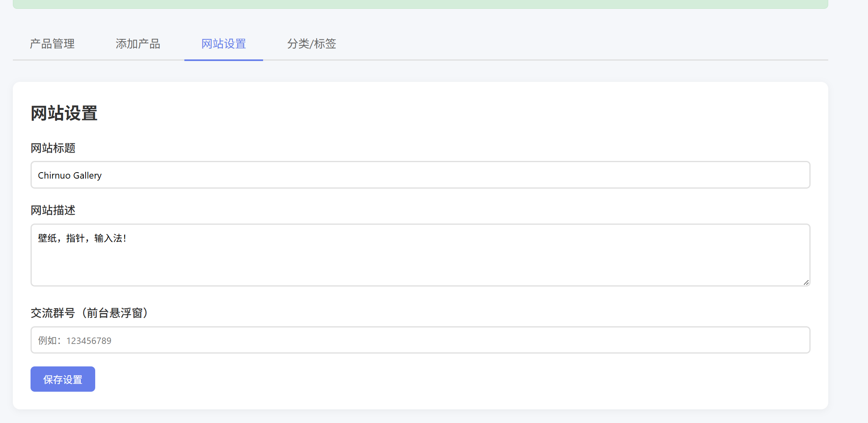The image size is (868, 423).
Task: Click the 交流群号 input with placeholder 123456789
Action: pyautogui.click(x=420, y=340)
